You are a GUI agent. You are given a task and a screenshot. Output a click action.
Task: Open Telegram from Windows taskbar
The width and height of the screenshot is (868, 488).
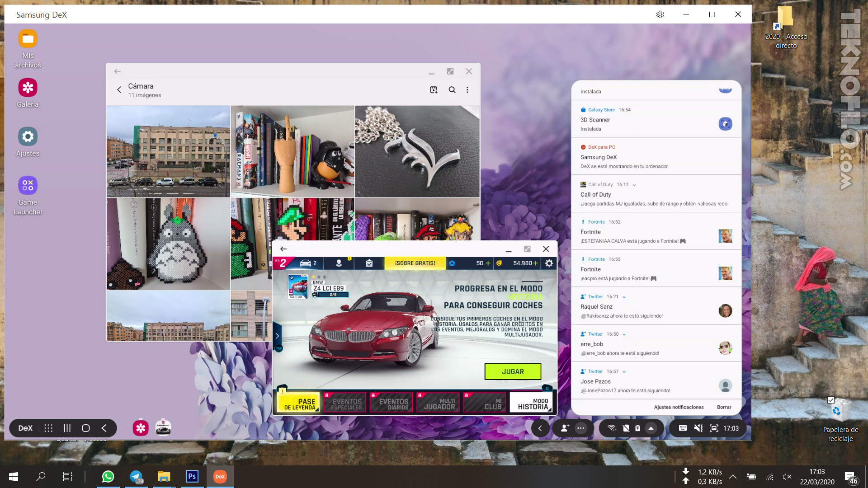pyautogui.click(x=136, y=476)
